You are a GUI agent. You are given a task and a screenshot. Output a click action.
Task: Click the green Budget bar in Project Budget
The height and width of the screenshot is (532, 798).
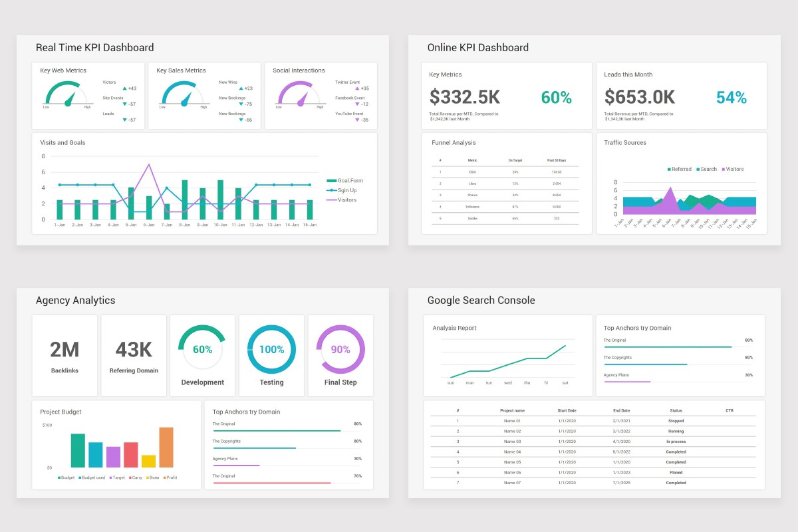(x=78, y=451)
